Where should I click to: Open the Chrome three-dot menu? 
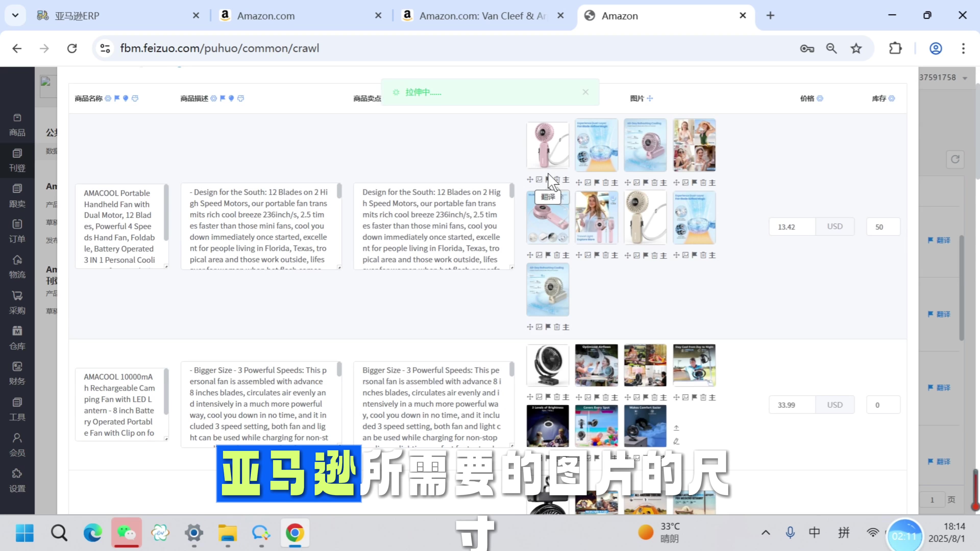click(963, 48)
